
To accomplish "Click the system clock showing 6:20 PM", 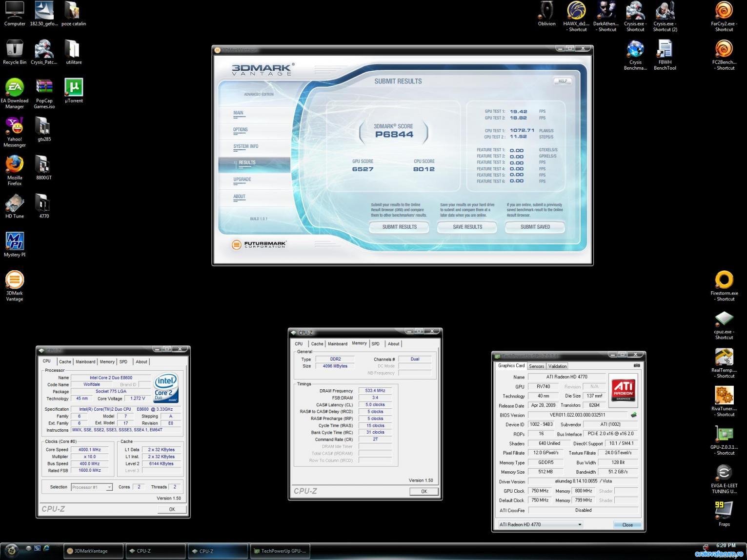I will (726, 545).
